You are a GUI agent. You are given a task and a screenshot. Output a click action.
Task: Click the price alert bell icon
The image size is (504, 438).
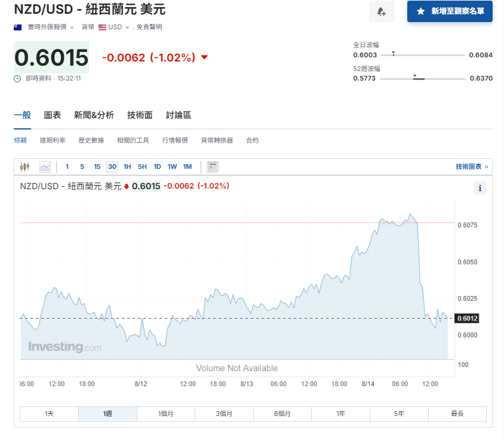pyautogui.click(x=382, y=12)
